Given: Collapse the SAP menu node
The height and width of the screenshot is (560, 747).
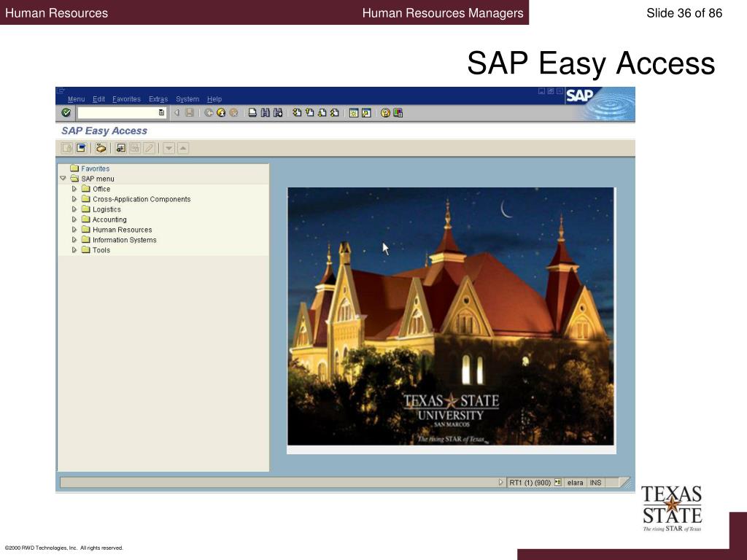Looking at the screenshot, I should (63, 179).
